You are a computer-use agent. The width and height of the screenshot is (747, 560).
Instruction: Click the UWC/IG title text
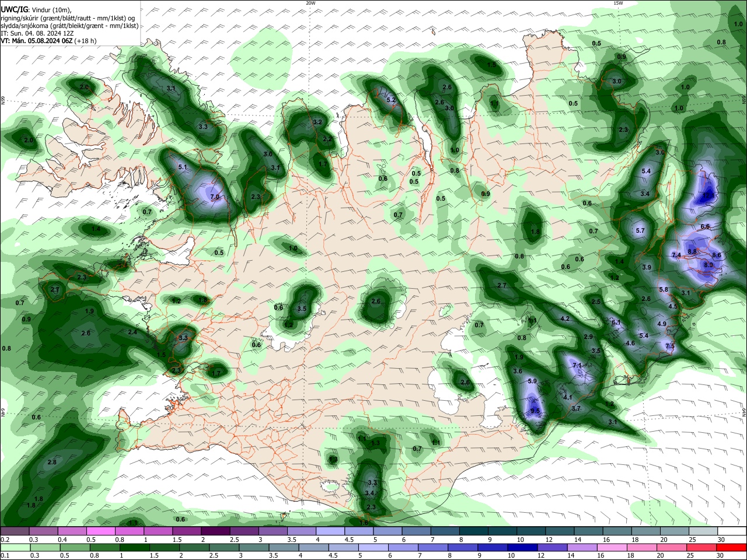click(x=14, y=9)
